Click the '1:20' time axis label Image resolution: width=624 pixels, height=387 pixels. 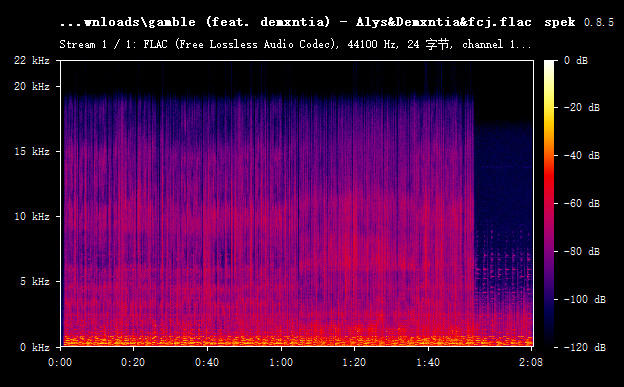(x=354, y=362)
